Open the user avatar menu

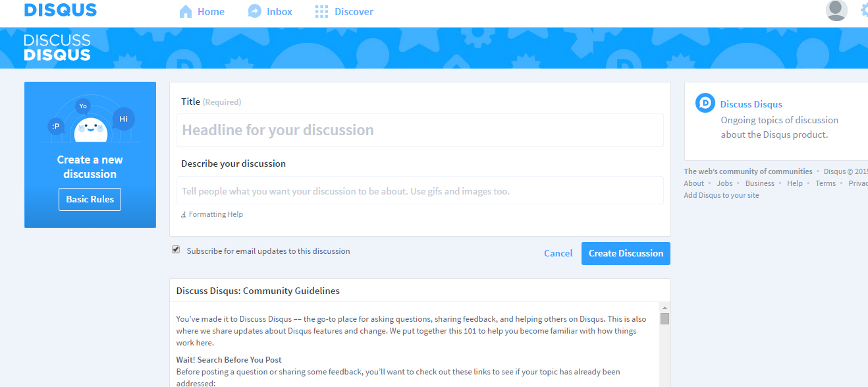[836, 10]
